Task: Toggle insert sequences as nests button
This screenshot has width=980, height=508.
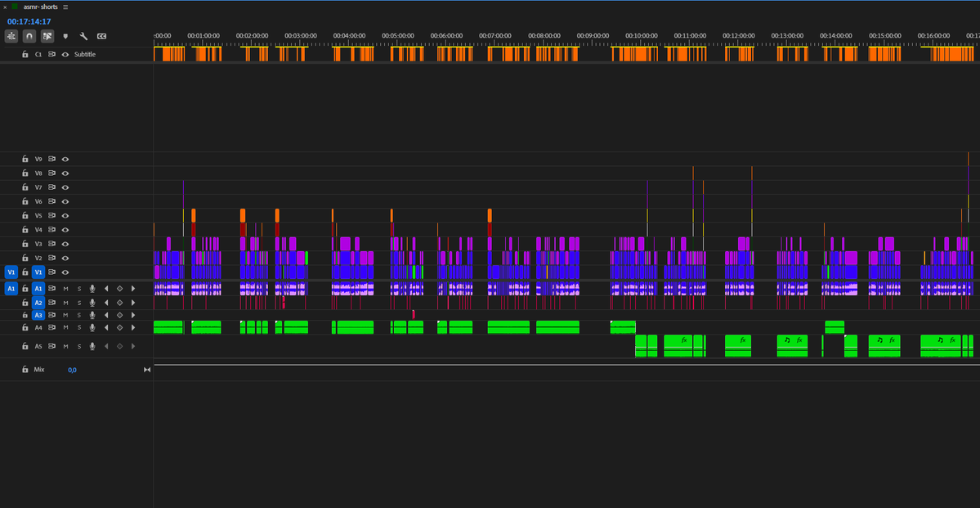Action: click(x=11, y=36)
